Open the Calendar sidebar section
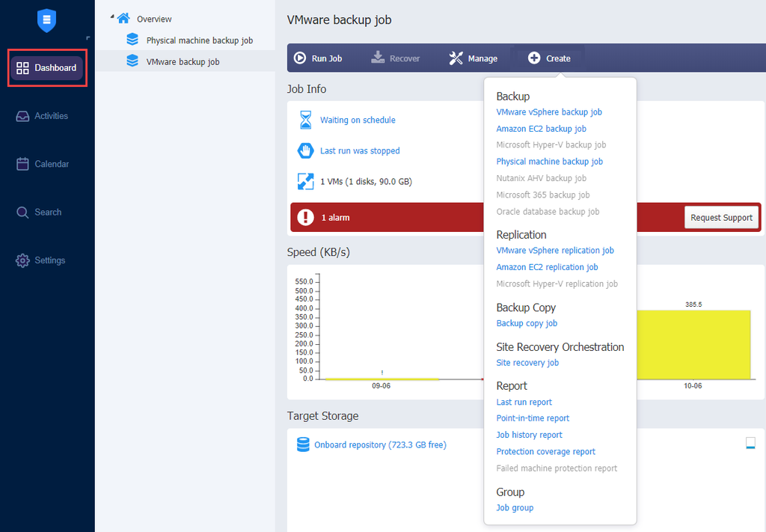766x532 pixels. [x=43, y=164]
